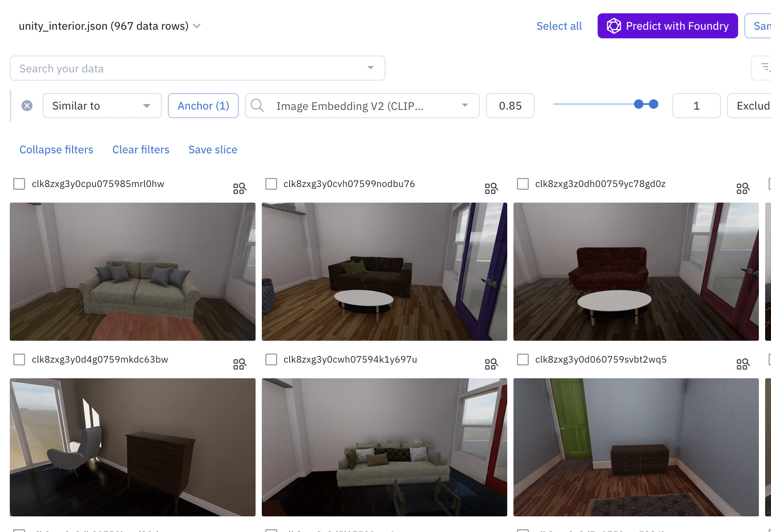771x532 pixels.
Task: Expand the unity_interior.json dataset chevron
Action: pos(197,26)
